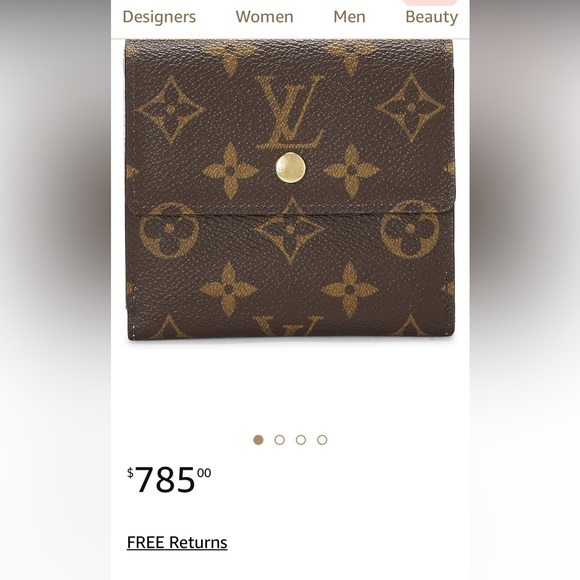Image resolution: width=580 pixels, height=580 pixels.
Task: Select the Men tab
Action: (x=349, y=17)
